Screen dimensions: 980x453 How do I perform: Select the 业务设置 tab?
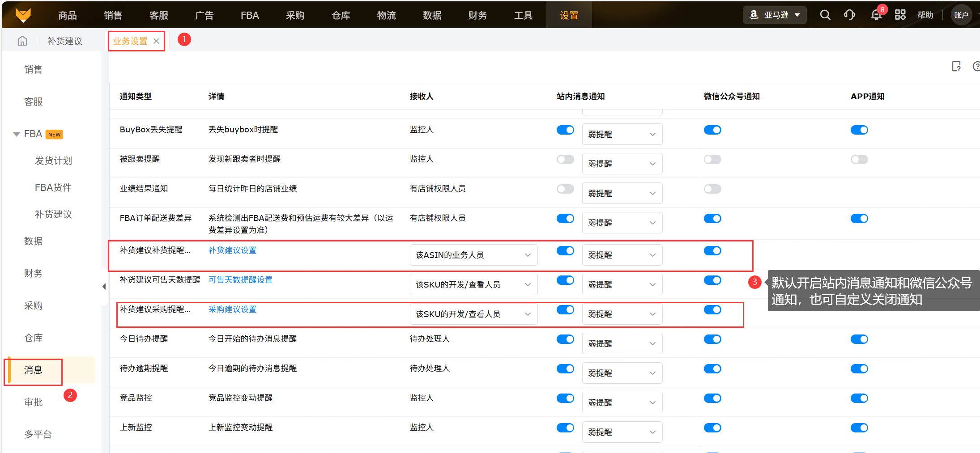(x=130, y=41)
